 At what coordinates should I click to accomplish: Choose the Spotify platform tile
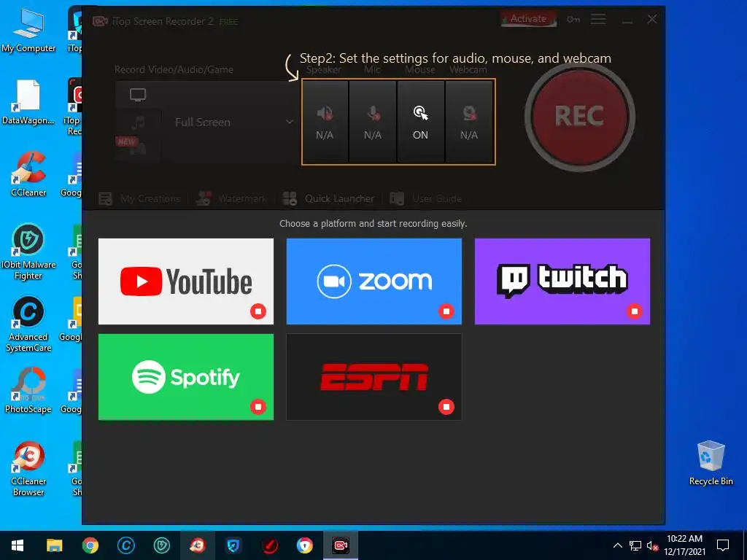186,377
